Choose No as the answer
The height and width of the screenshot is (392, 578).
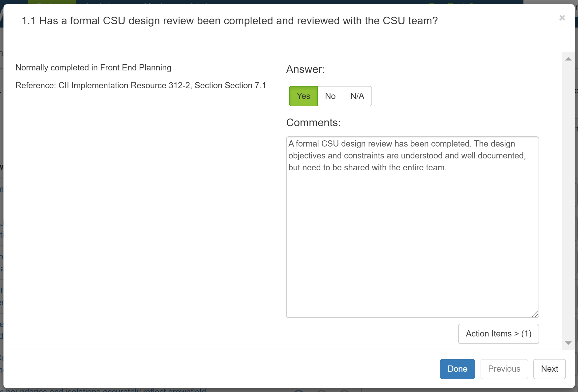point(330,96)
